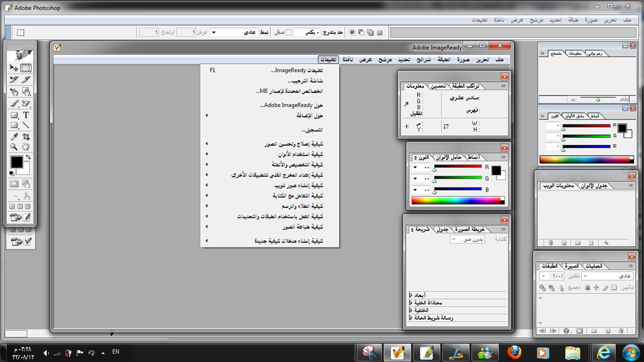The image size is (644, 362).
Task: Click foreground black swatch in toolbox
Action: point(16,162)
